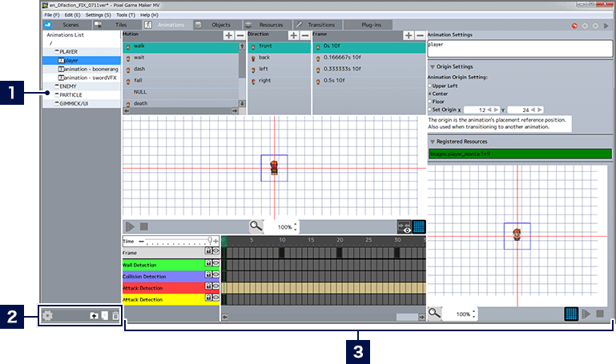The width and height of the screenshot is (616, 364).
Task: Open the Settings (S) menu
Action: tap(99, 14)
